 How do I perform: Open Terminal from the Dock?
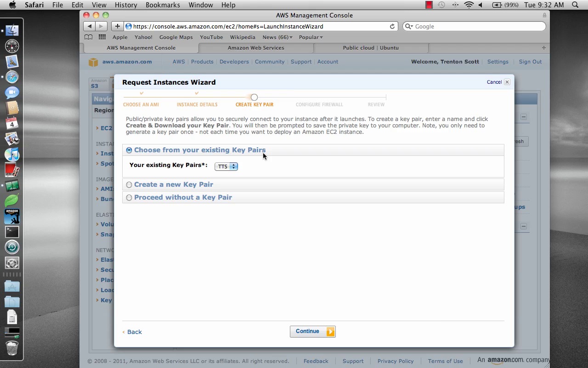coord(12,231)
